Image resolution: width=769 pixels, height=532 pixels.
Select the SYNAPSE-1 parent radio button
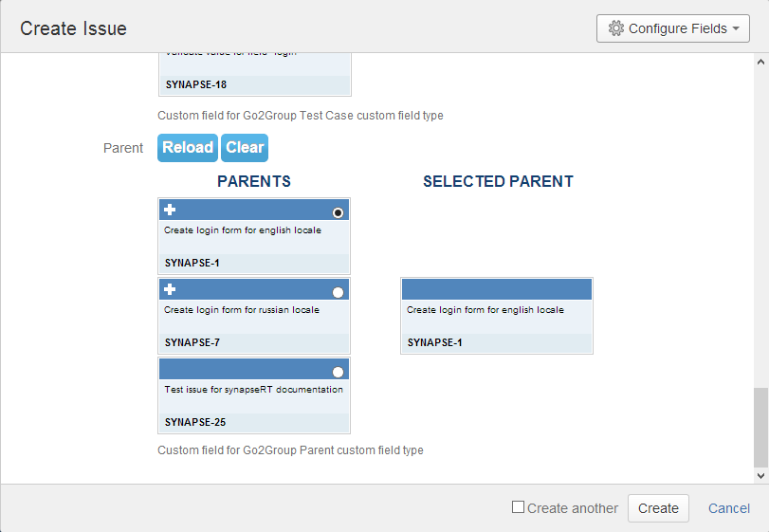[339, 212]
